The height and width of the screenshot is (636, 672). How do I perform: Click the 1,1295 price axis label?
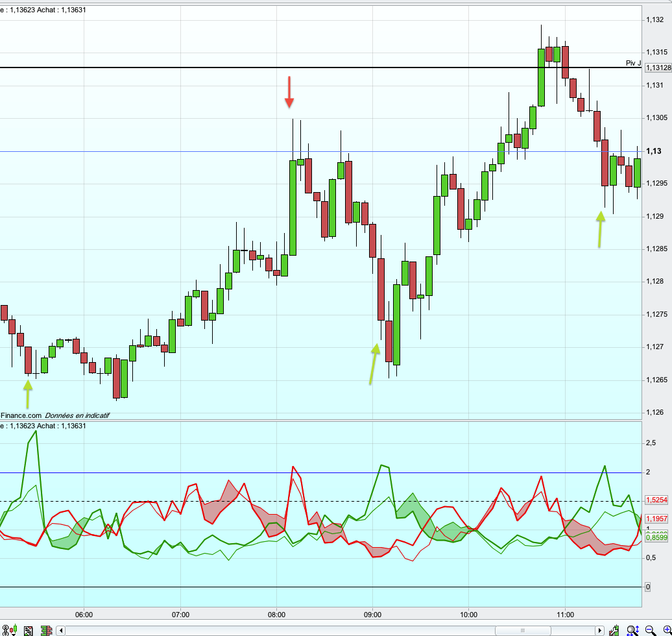656,184
